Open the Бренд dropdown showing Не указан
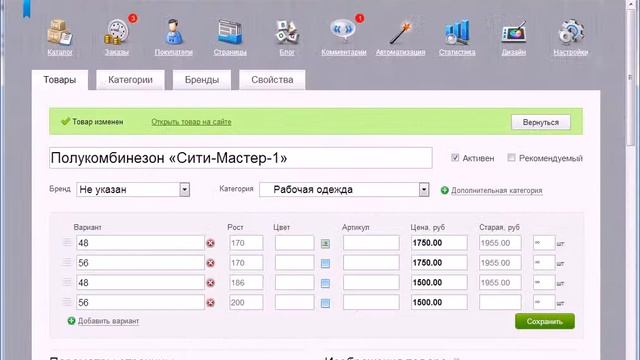The height and width of the screenshot is (360, 640). click(x=133, y=189)
